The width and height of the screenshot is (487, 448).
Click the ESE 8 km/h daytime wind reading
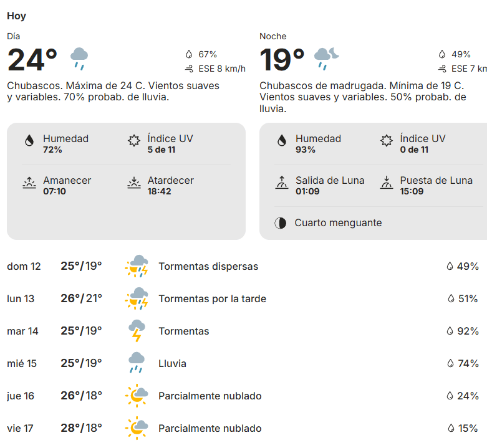pos(221,69)
